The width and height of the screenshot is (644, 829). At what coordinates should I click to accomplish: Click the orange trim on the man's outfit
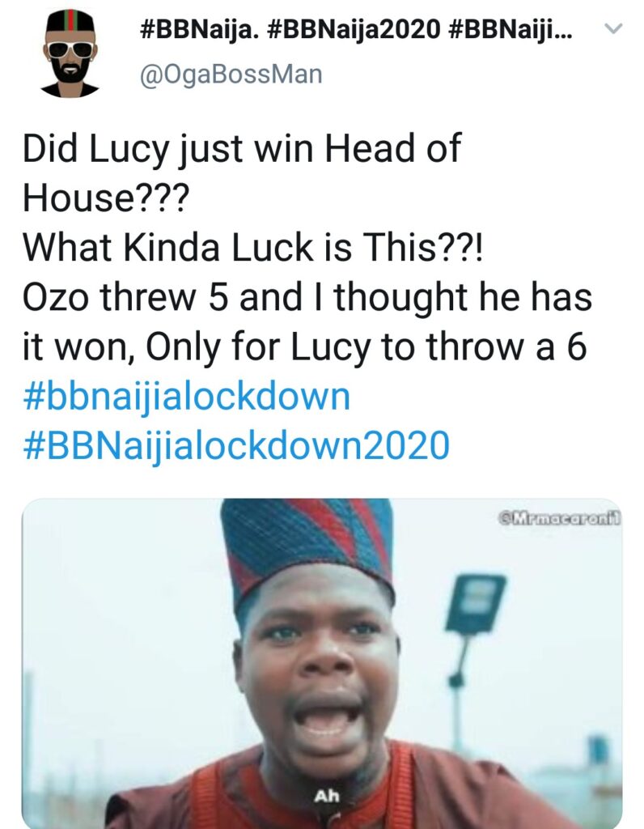point(210,801)
